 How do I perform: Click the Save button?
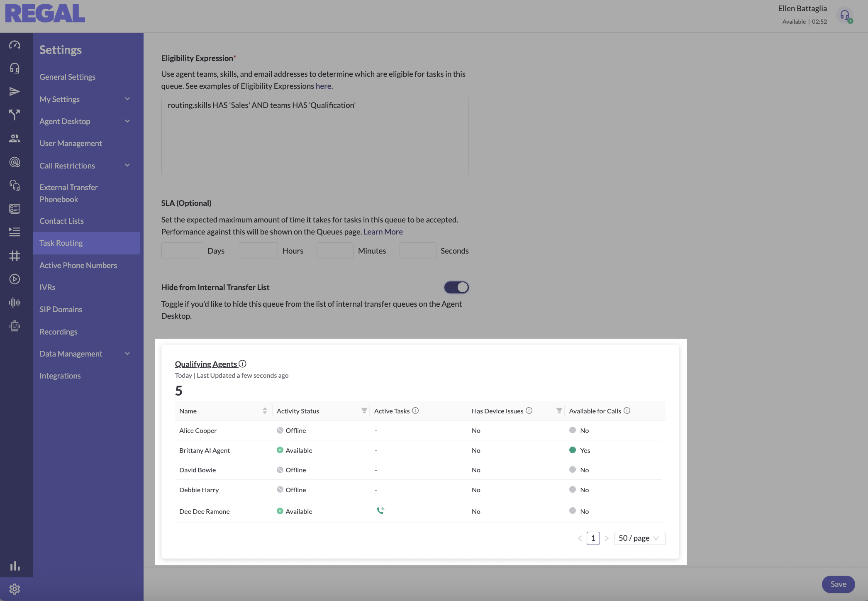pyautogui.click(x=838, y=584)
